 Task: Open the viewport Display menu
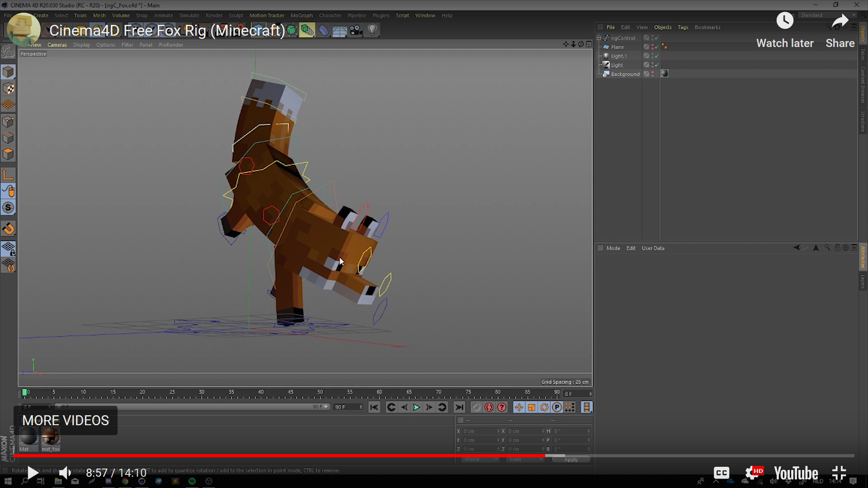[x=82, y=45]
